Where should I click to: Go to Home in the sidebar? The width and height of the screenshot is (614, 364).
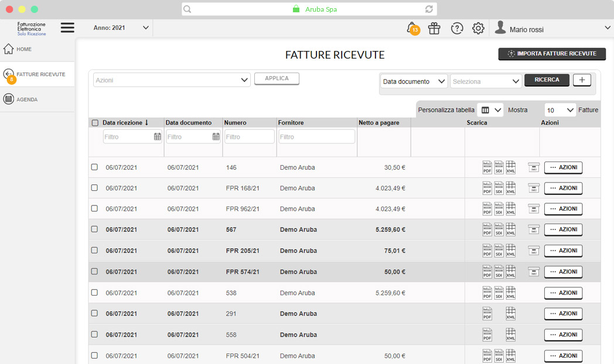23,49
